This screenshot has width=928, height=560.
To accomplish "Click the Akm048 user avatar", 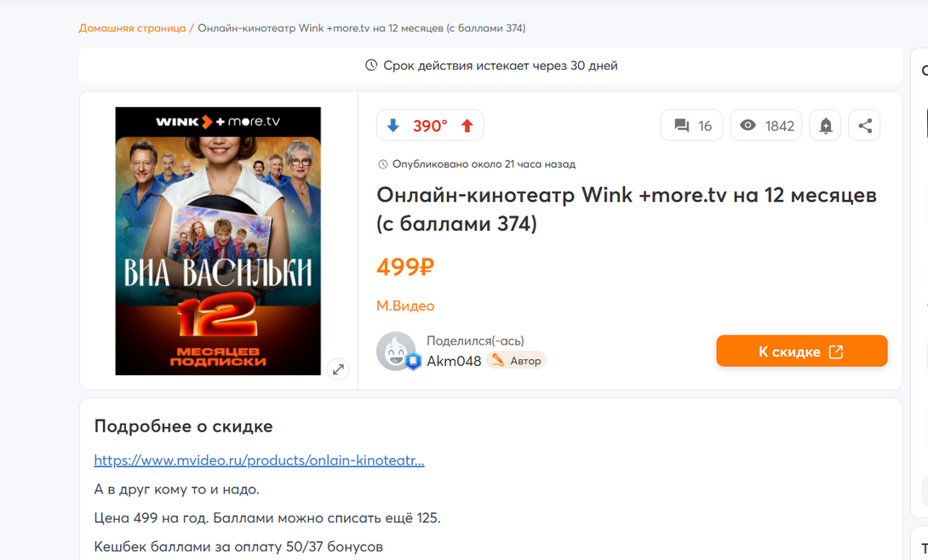I will pos(396,351).
